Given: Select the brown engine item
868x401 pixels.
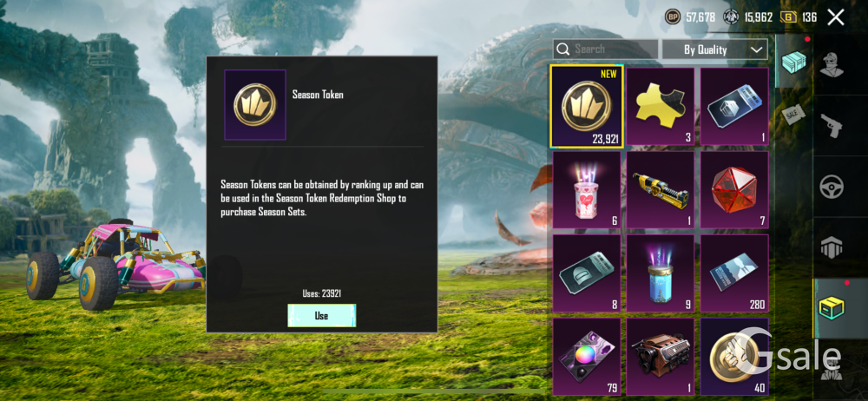Looking at the screenshot, I should pos(661,357).
